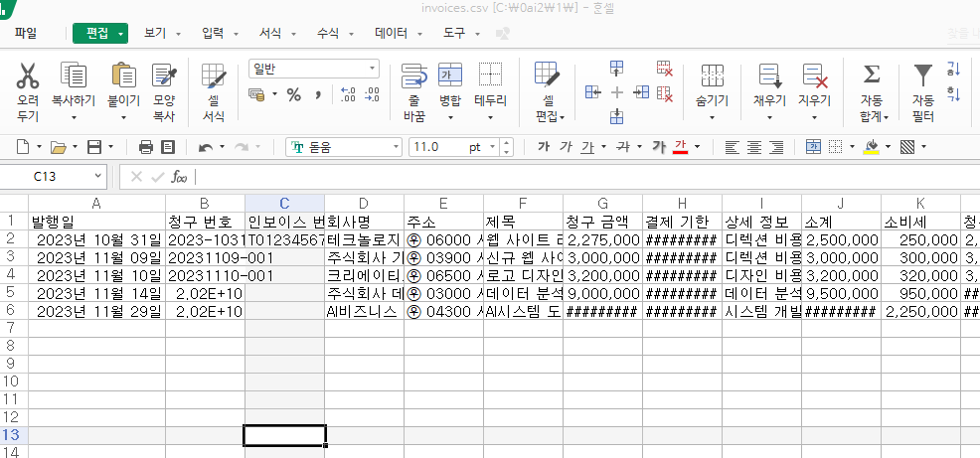Select the Format Painter (모양 복사) tool
Viewport: 980px width, 458px height.
164,75
